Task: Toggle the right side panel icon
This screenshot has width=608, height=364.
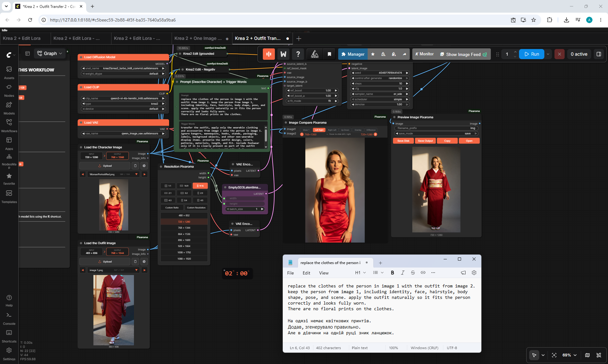Action: 598,54
